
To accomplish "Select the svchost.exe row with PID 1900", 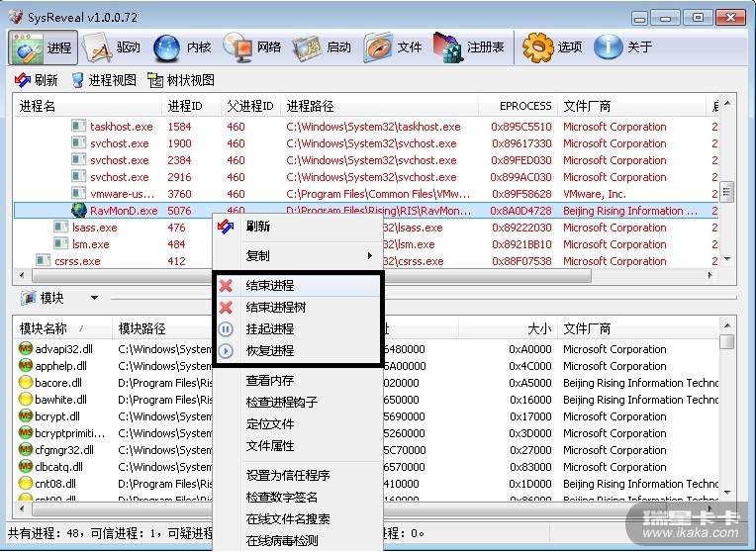I will [x=366, y=143].
